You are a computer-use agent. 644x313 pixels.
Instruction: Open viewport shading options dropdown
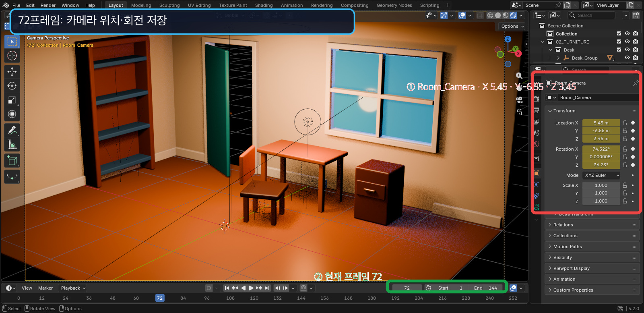point(521,15)
